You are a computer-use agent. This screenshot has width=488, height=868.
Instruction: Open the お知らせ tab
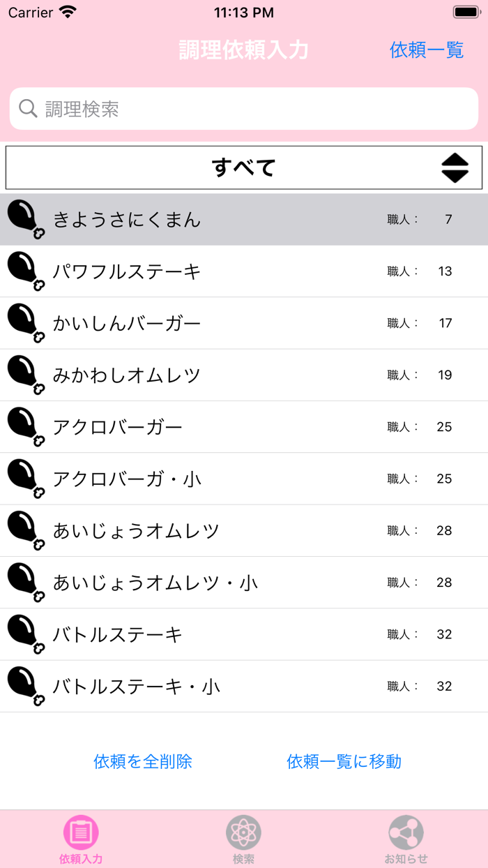pyautogui.click(x=406, y=832)
